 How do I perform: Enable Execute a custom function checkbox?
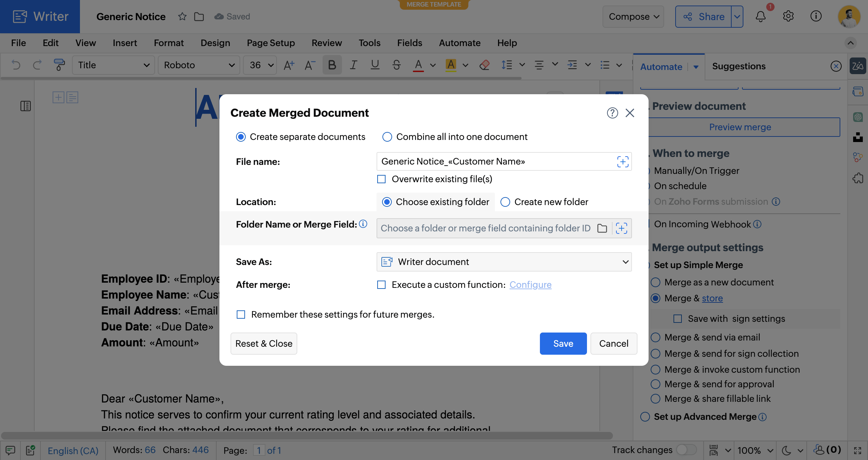381,285
